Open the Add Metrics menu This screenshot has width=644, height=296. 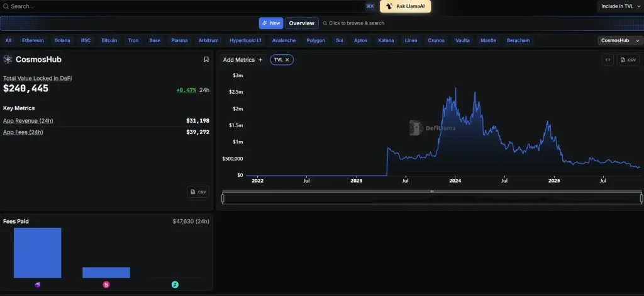[243, 60]
